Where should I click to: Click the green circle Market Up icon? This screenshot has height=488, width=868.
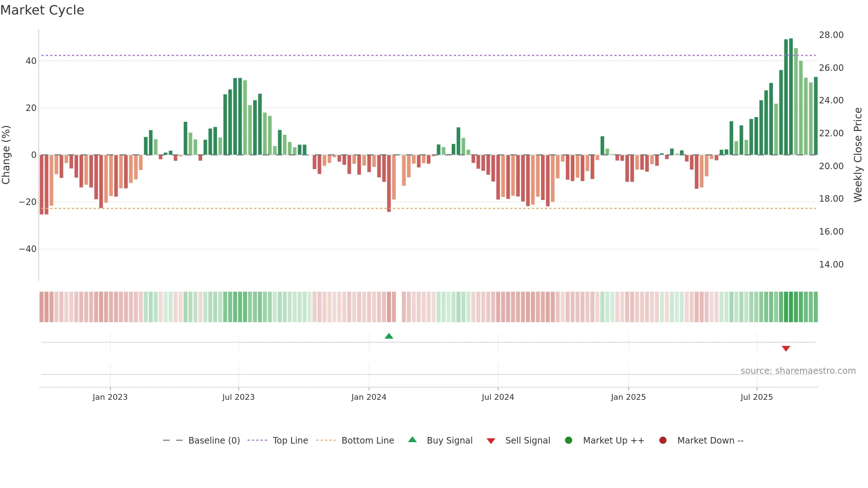coord(569,440)
